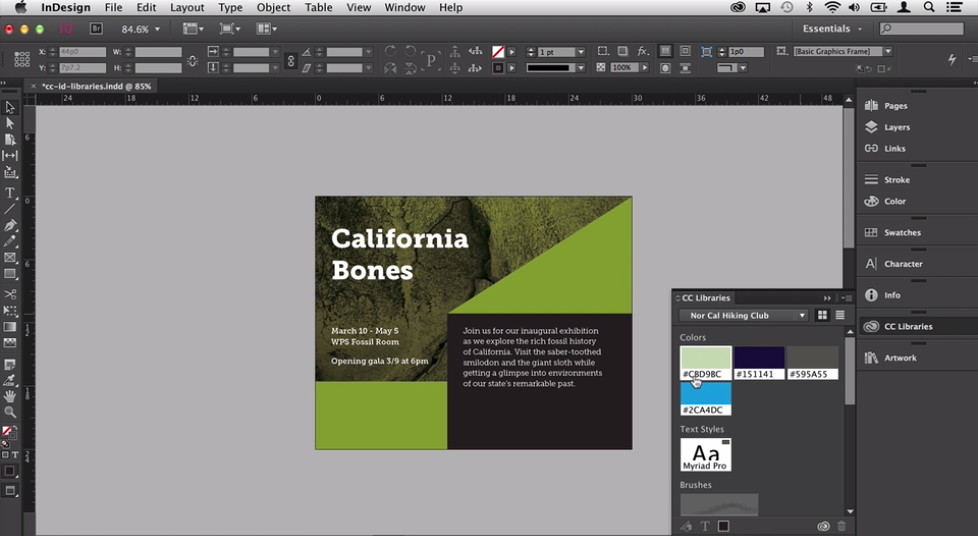
Task: Select the Gradient Swatch tool
Action: coord(10,326)
